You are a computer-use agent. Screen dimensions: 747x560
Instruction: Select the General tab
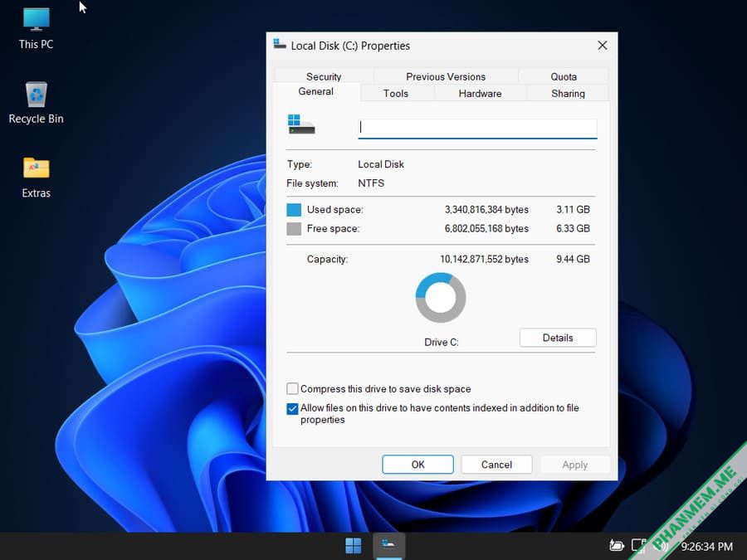click(316, 91)
